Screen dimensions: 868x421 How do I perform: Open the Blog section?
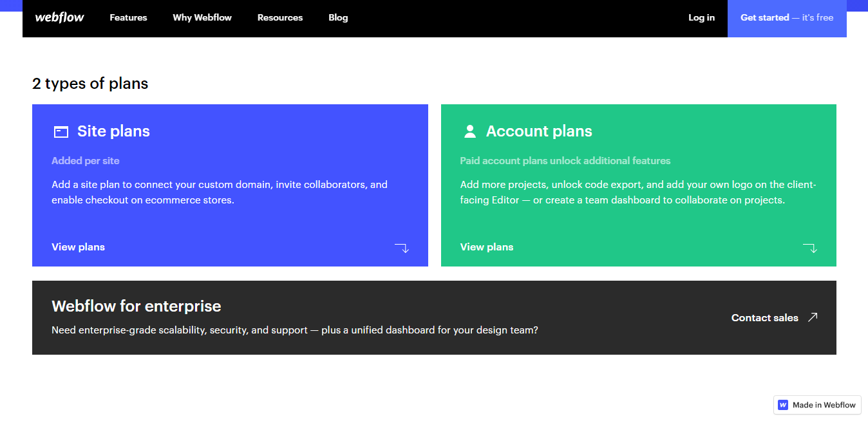338,18
